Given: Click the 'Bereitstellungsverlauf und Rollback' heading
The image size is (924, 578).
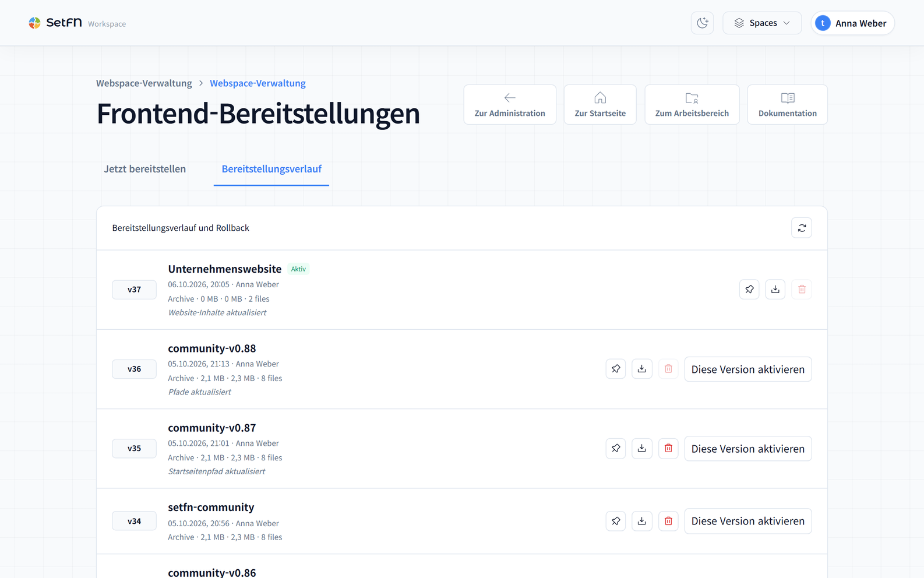Looking at the screenshot, I should (181, 228).
